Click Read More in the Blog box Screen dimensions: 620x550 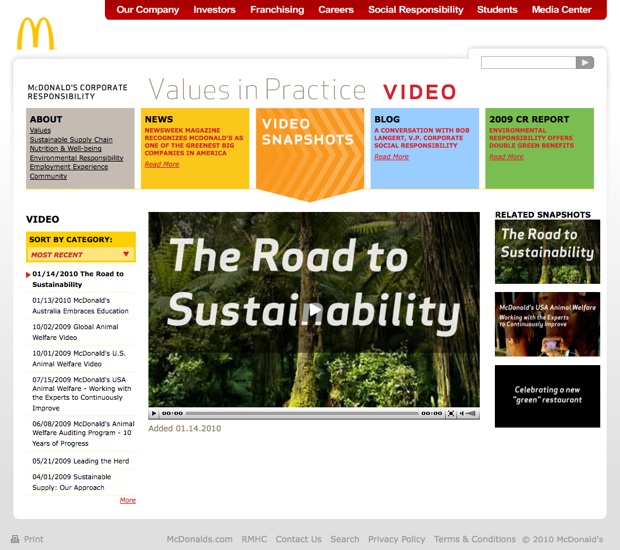[x=391, y=157]
